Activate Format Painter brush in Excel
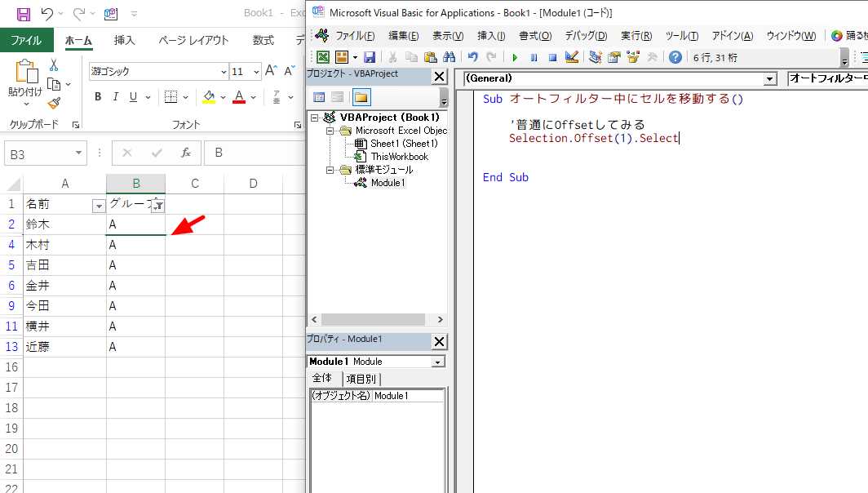Viewport: 868px width, 493px height. pyautogui.click(x=54, y=103)
